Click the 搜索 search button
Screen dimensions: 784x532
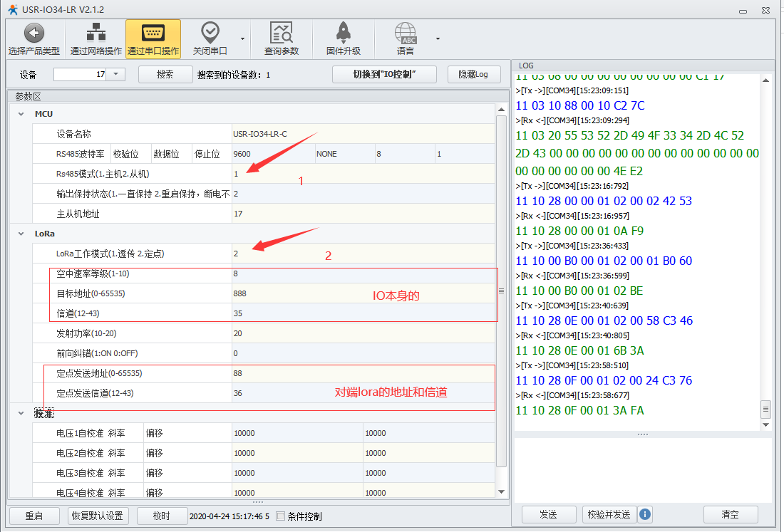165,75
